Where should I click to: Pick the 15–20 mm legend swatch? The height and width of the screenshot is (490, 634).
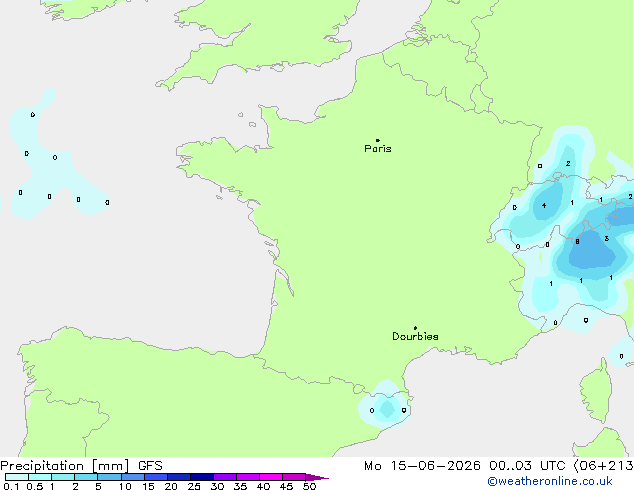[x=156, y=477]
